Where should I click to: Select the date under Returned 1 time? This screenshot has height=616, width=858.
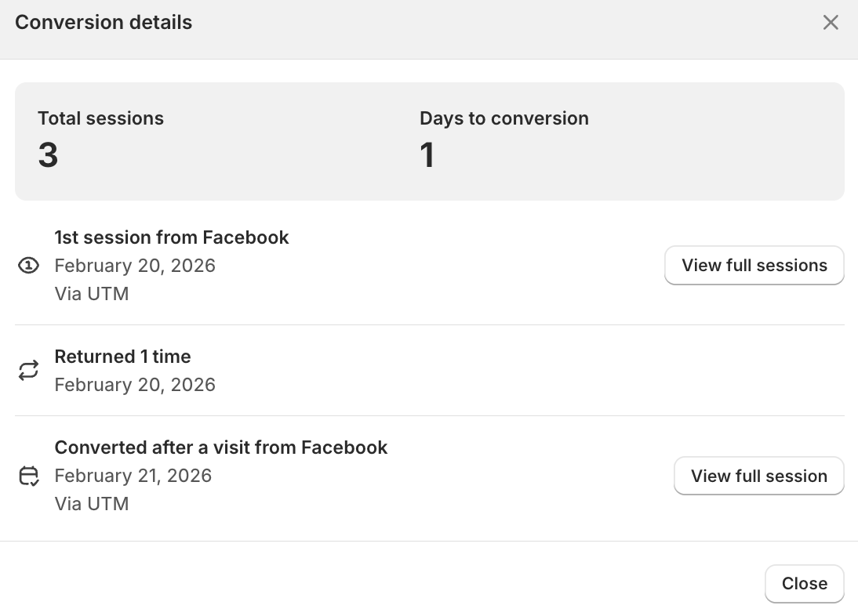coord(135,385)
